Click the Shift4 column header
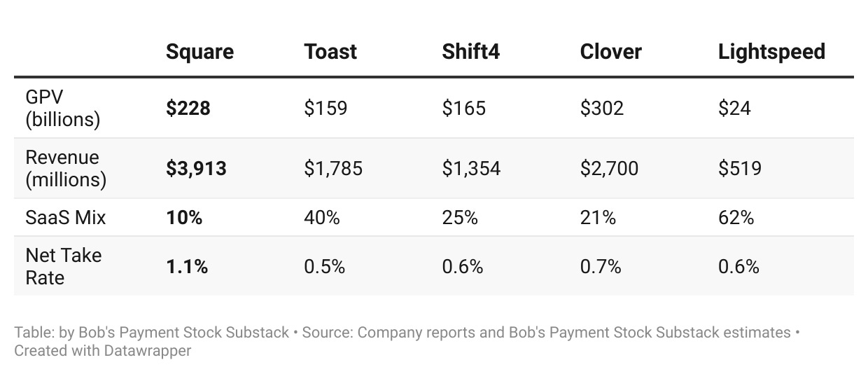This screenshot has height=374, width=868. [471, 52]
